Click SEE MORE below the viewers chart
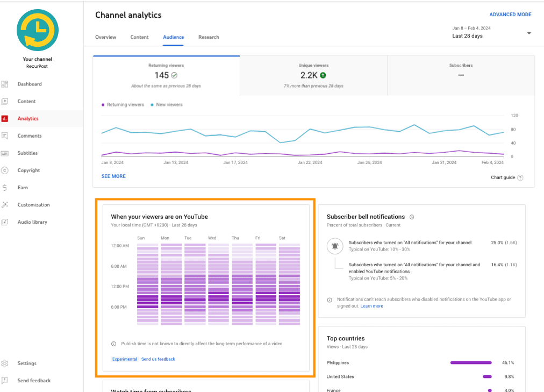This screenshot has height=392, width=544. [x=113, y=176]
